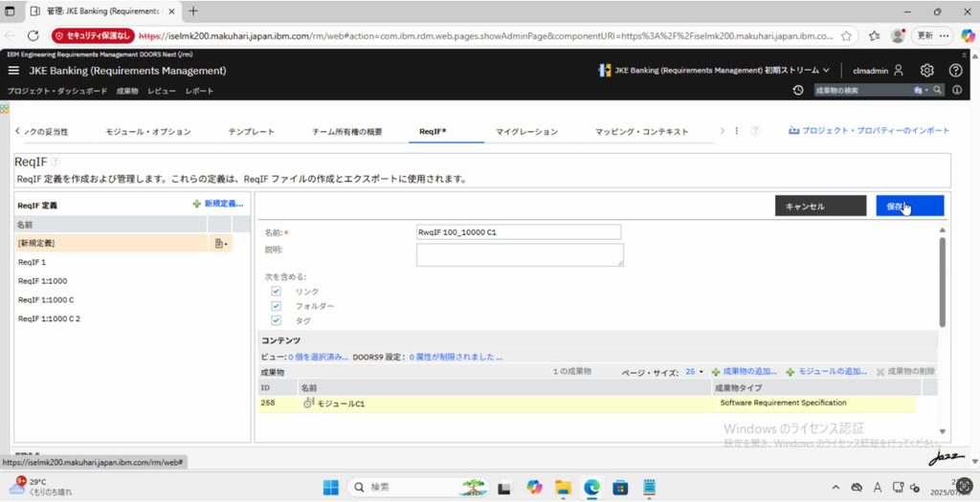Change page size dropdown showing 25

pos(694,372)
